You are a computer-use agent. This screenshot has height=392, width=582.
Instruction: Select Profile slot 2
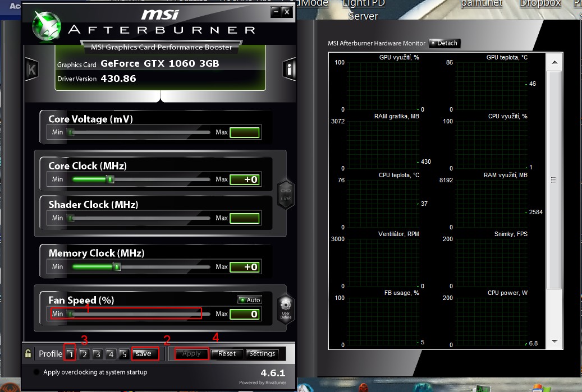(x=84, y=354)
